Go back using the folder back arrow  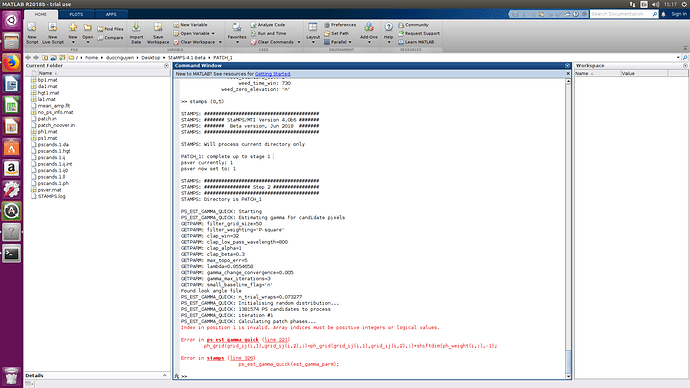click(x=28, y=58)
